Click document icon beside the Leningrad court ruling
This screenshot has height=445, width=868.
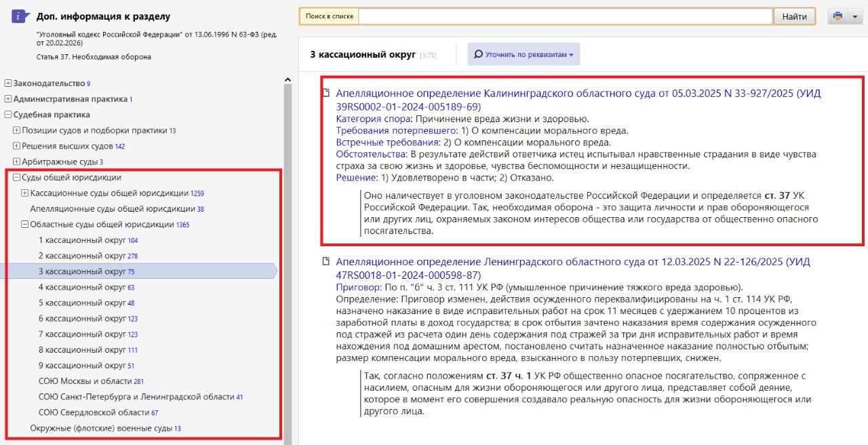coord(326,262)
